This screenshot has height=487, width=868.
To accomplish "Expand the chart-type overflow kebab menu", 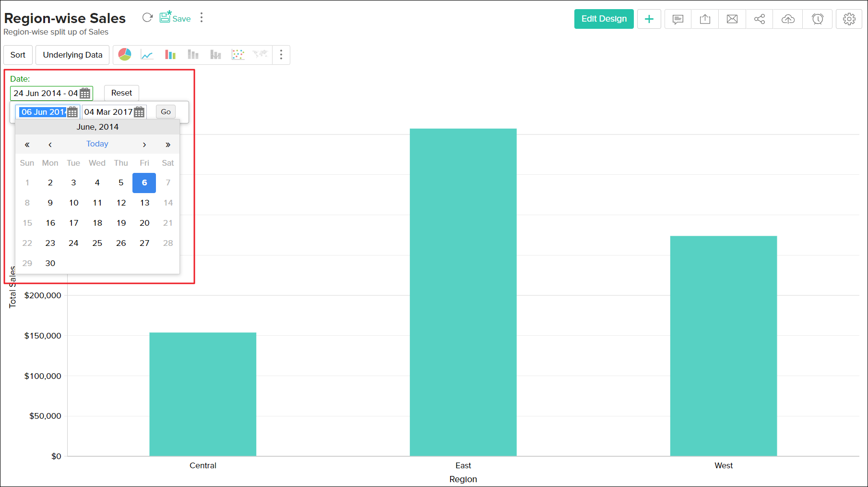I will click(281, 55).
